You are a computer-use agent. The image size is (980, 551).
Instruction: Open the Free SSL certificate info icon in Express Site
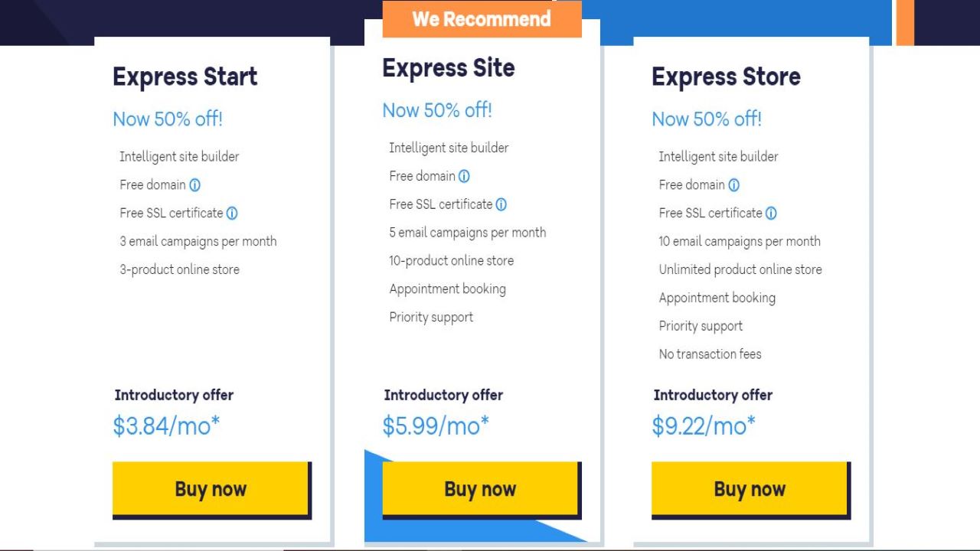[501, 205]
